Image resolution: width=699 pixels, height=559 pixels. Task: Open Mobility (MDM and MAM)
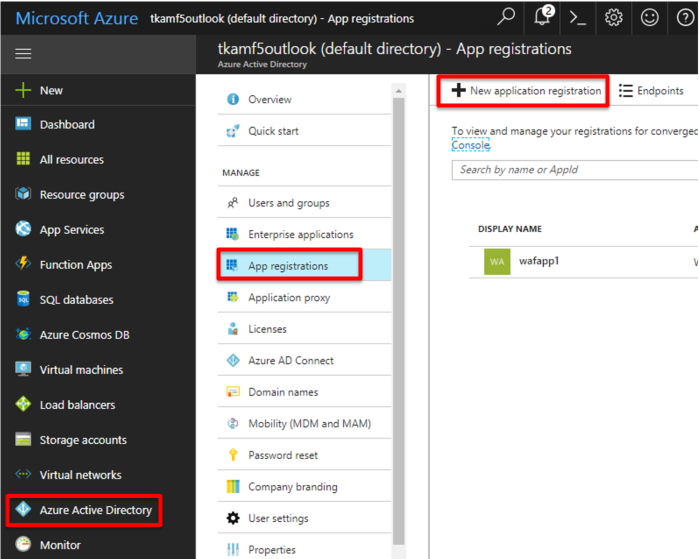click(x=304, y=423)
